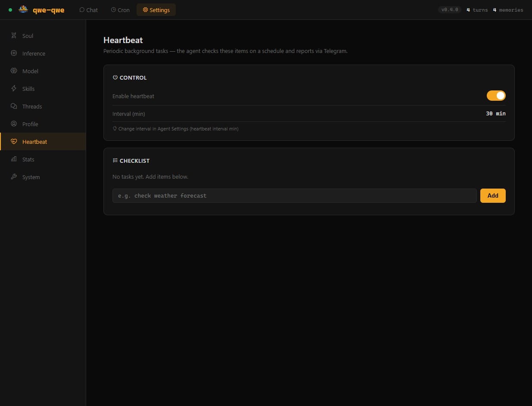
Task: Click the v0.4.0 version badge
Action: point(450,10)
